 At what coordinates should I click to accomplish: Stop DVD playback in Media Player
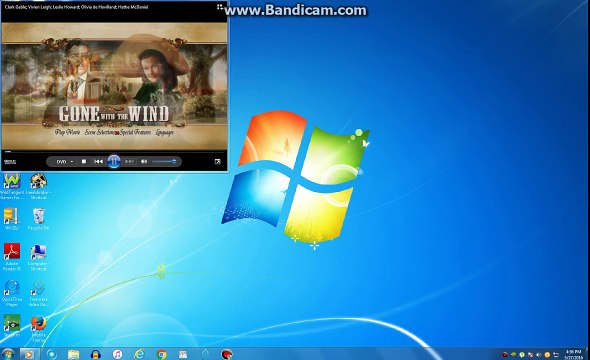(x=84, y=161)
